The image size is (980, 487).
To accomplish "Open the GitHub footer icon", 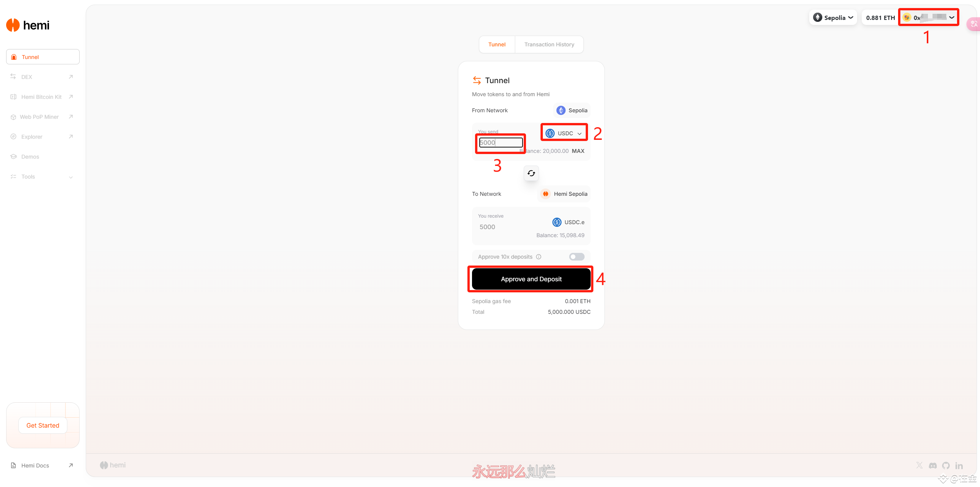I will pyautogui.click(x=946, y=465).
